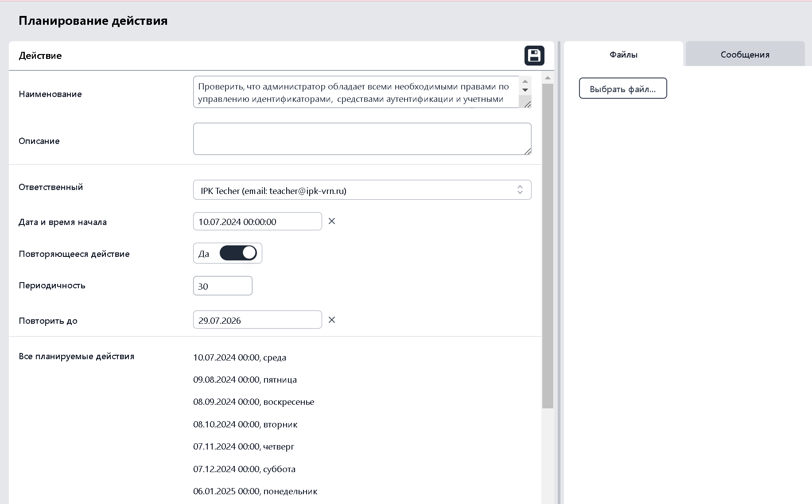Select the planned entry '08.09.2024 00:00, воскресенье'
The image size is (812, 504).
[x=254, y=402]
